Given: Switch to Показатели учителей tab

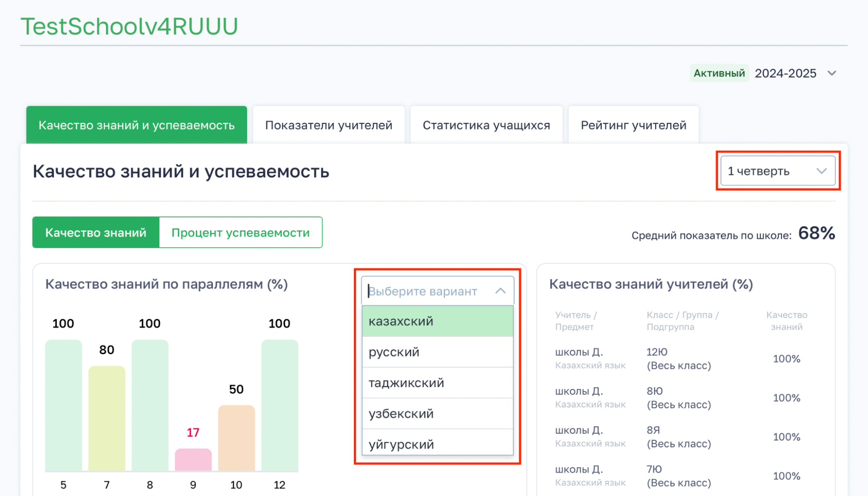Looking at the screenshot, I should click(x=329, y=125).
